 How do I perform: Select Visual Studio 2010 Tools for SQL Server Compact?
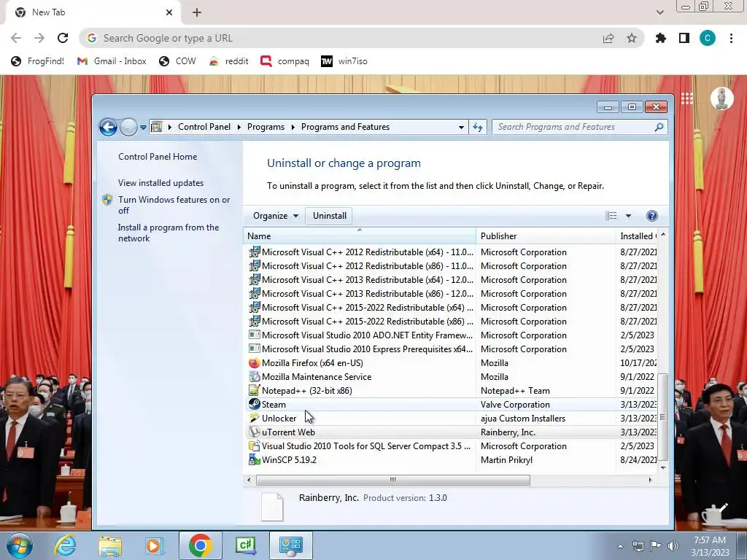pos(452,446)
